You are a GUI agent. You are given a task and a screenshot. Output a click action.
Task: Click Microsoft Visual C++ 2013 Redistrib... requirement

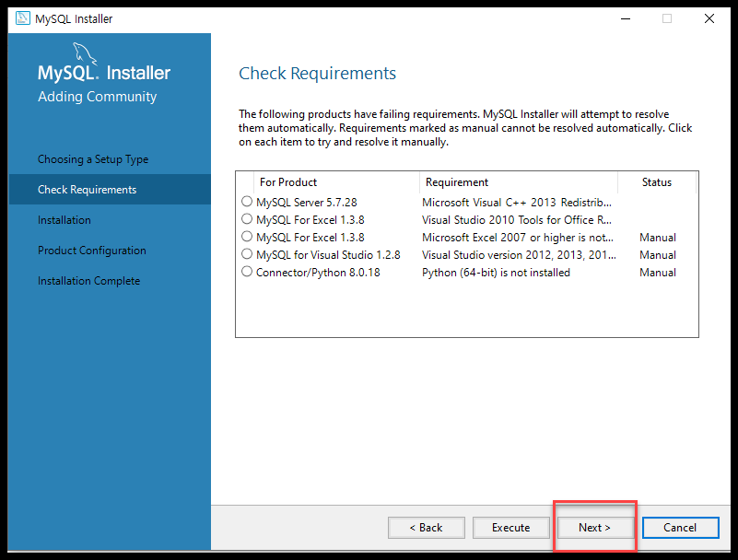[x=517, y=203]
